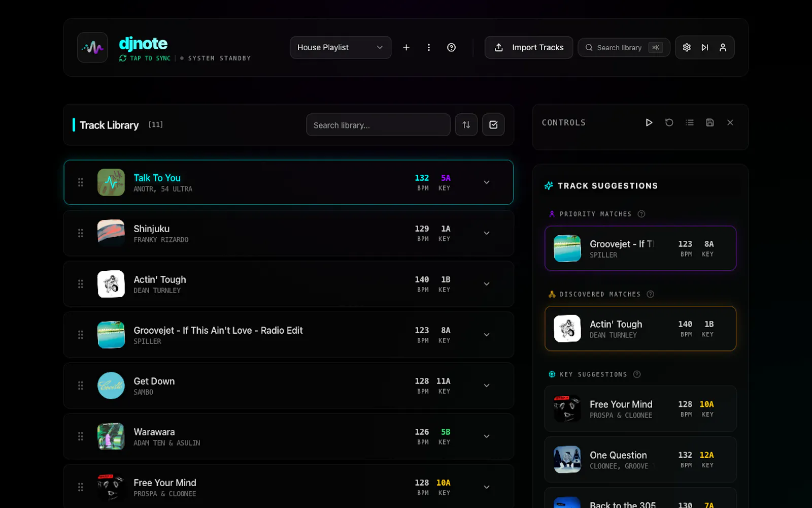
Task: Toggle select-mode checkbox icon in Track Library
Action: click(x=493, y=125)
